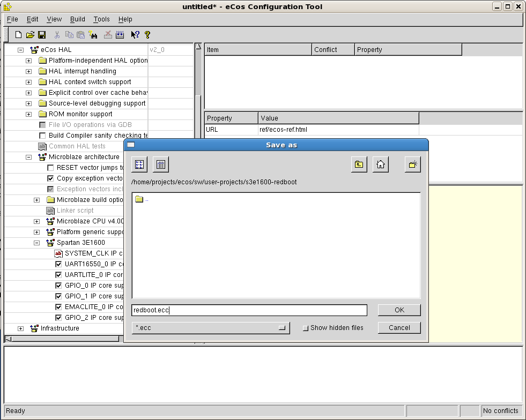Create a new folder in dialog
This screenshot has height=420, width=526.
tap(413, 164)
